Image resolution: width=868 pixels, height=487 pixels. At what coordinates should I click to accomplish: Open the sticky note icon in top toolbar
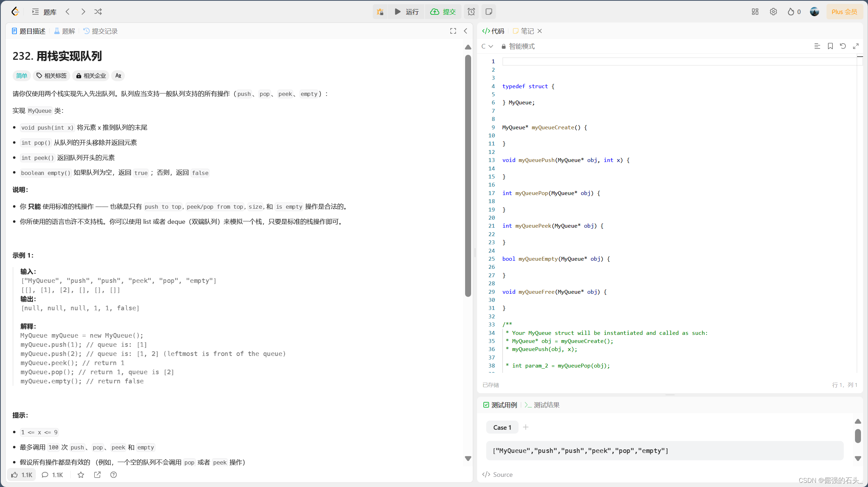point(489,12)
